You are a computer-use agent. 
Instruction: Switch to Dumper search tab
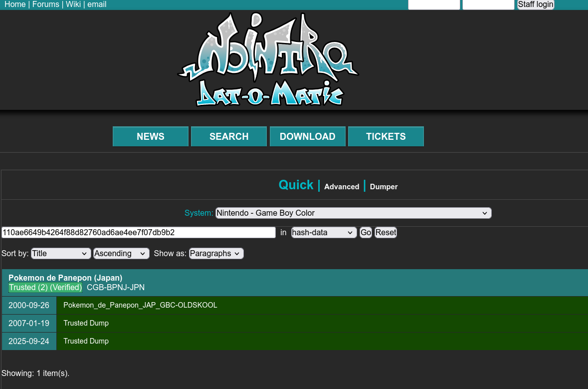click(x=384, y=187)
